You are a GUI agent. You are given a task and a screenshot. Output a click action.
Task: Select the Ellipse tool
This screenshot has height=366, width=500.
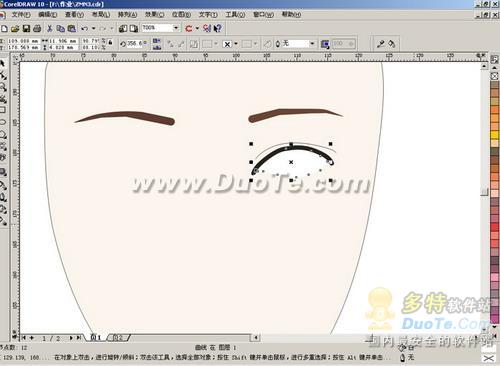pyautogui.click(x=2, y=122)
